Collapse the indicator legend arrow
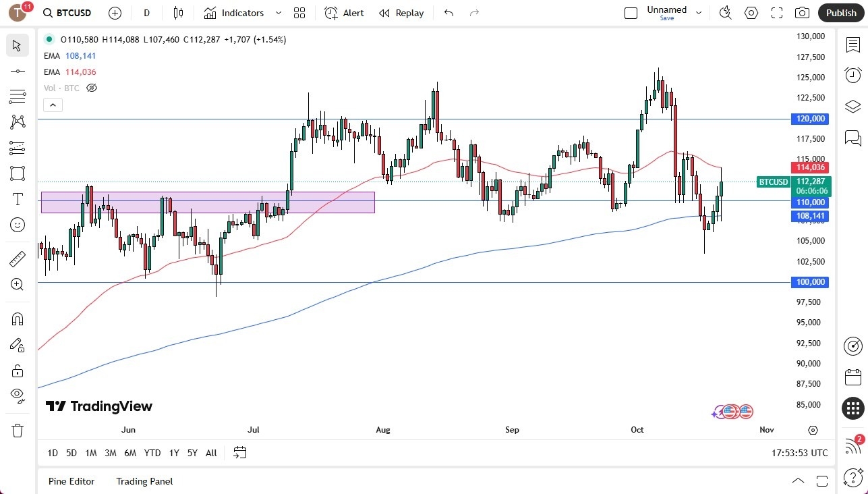868x494 pixels. pyautogui.click(x=53, y=105)
